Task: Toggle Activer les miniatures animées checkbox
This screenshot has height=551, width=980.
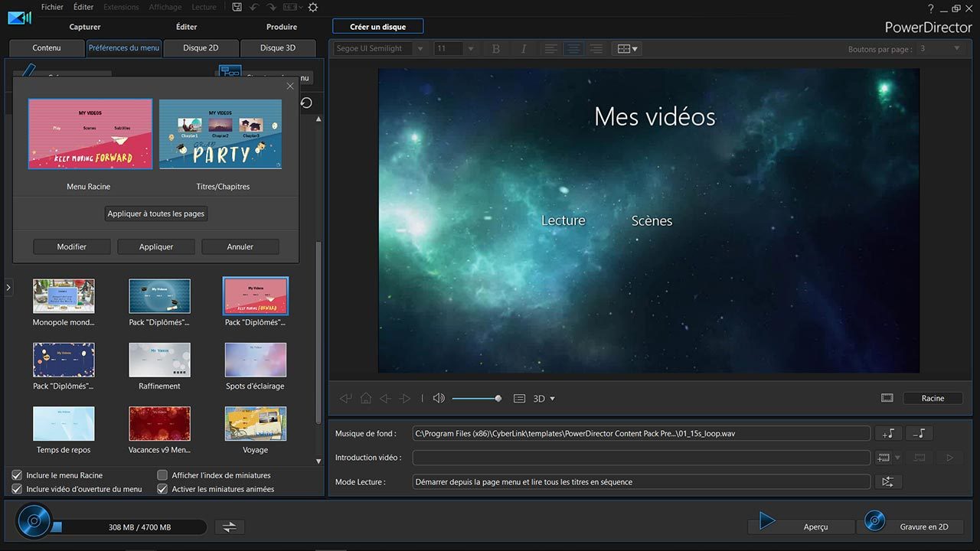Action: pyautogui.click(x=162, y=489)
